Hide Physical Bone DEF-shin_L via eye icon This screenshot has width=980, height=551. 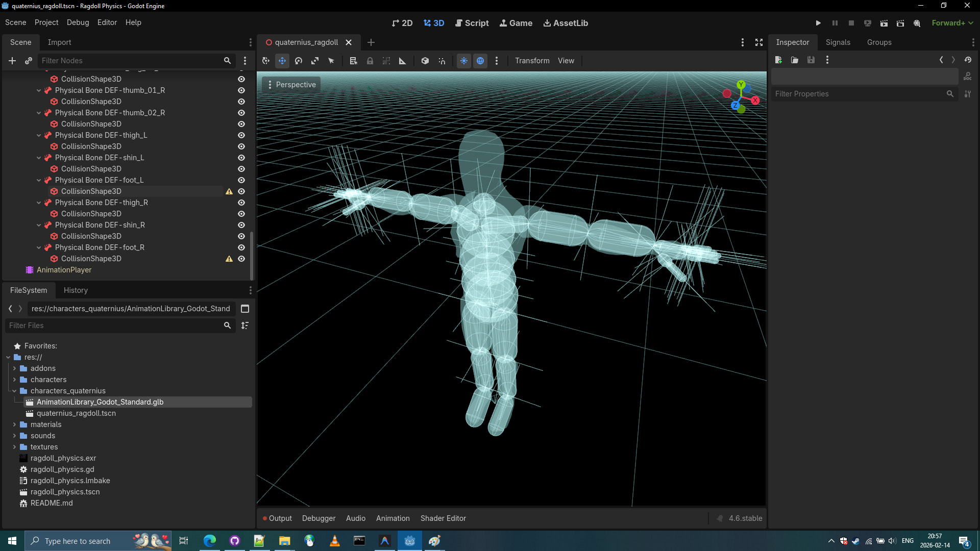(x=241, y=158)
